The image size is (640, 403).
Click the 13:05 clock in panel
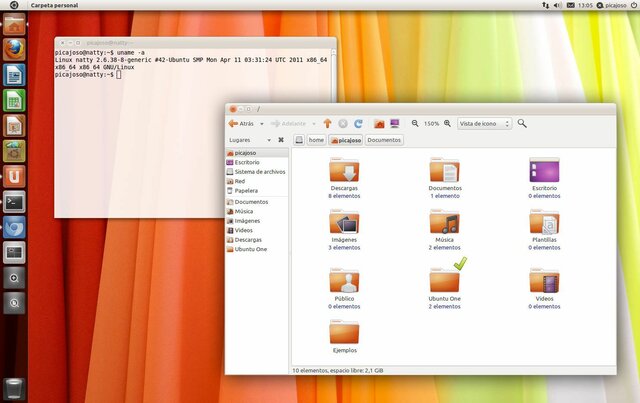(585, 5)
